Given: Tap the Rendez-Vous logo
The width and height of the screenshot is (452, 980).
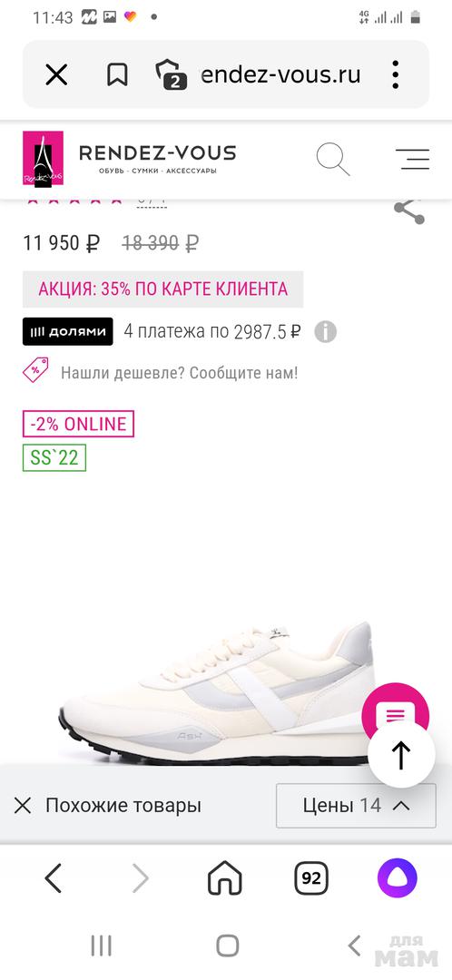Looking at the screenshot, I should point(130,158).
